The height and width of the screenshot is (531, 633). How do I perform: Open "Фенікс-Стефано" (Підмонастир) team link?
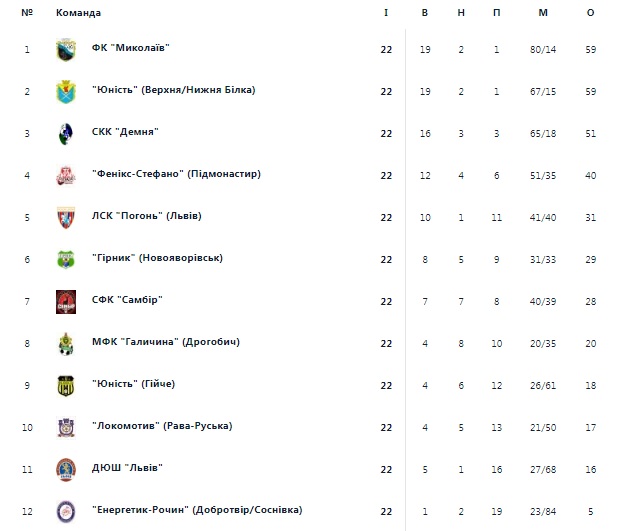176,174
